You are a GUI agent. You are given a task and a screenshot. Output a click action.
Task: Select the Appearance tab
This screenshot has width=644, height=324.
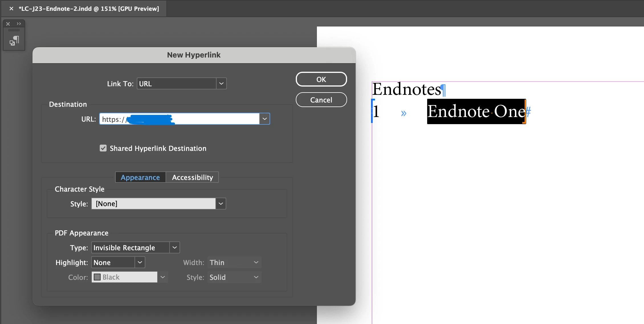(140, 177)
